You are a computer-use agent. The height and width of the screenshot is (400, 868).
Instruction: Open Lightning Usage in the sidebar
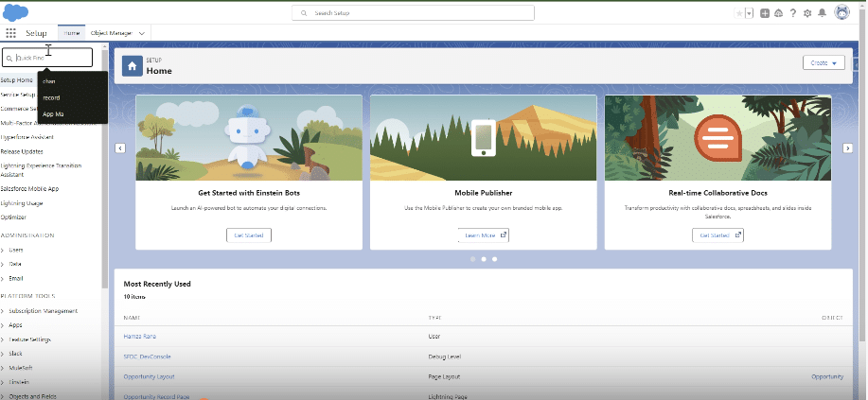22,203
